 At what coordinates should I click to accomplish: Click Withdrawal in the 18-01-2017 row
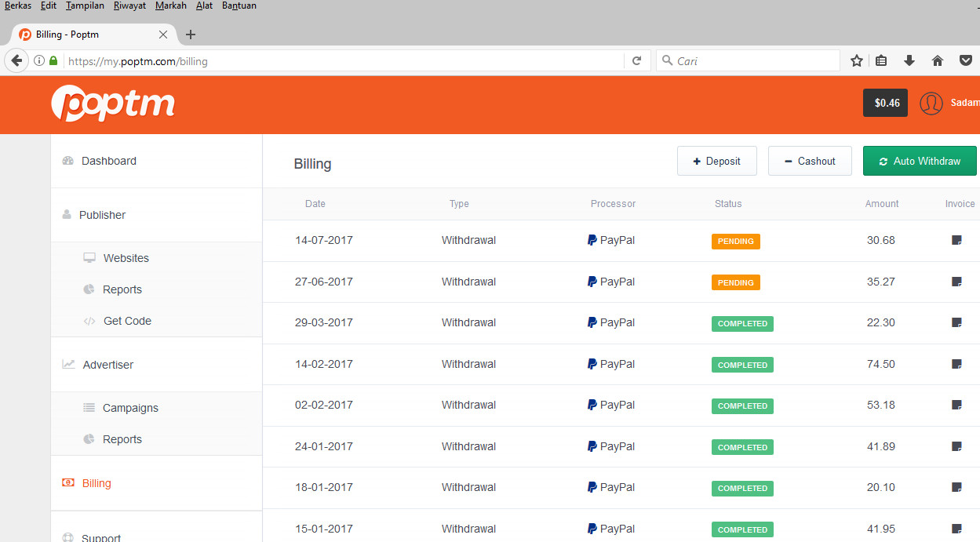click(468, 487)
